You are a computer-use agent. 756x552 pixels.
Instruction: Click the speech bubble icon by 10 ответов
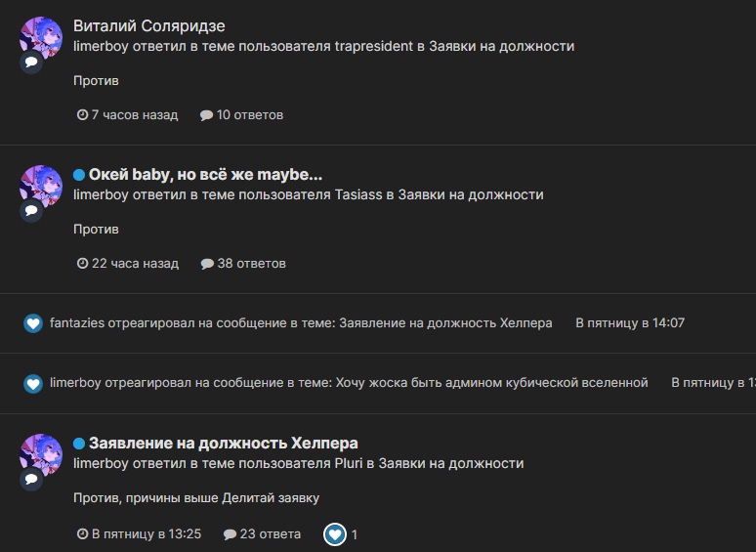coord(206,115)
